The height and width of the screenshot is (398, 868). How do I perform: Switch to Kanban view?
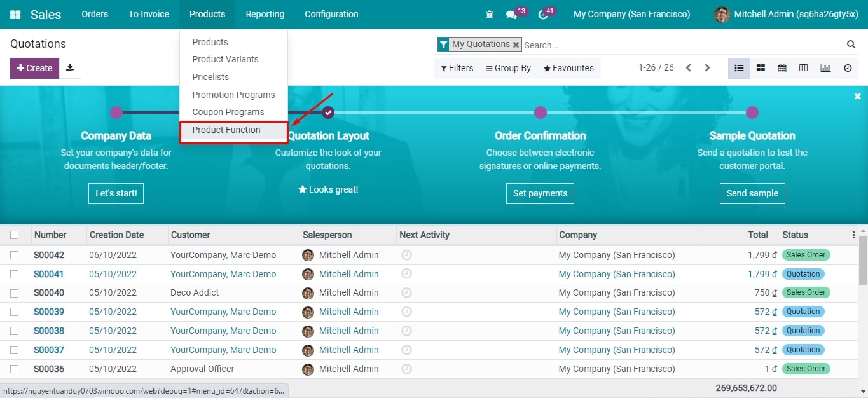[x=761, y=68]
